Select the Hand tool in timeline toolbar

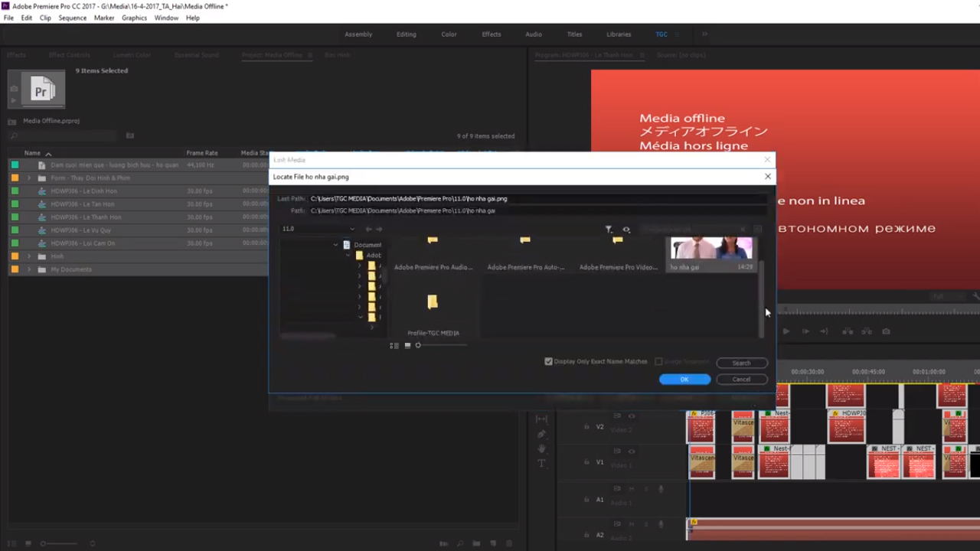point(541,448)
